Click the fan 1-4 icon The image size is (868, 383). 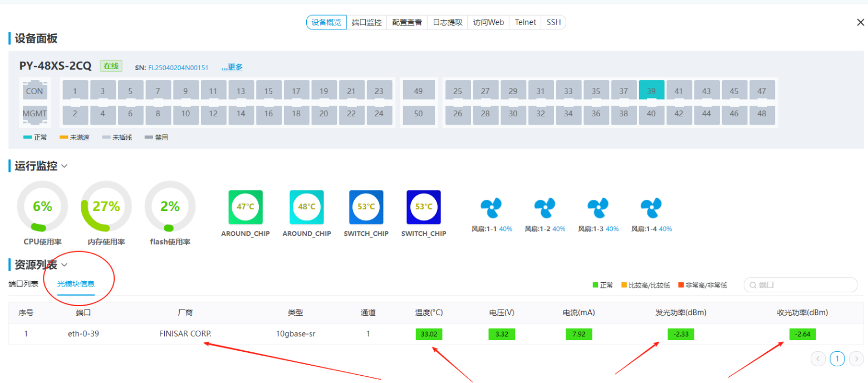[651, 208]
